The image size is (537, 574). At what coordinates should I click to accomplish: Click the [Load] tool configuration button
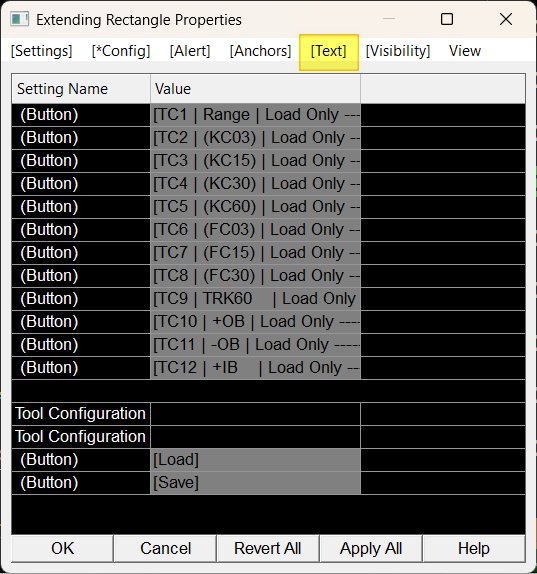(x=256, y=460)
